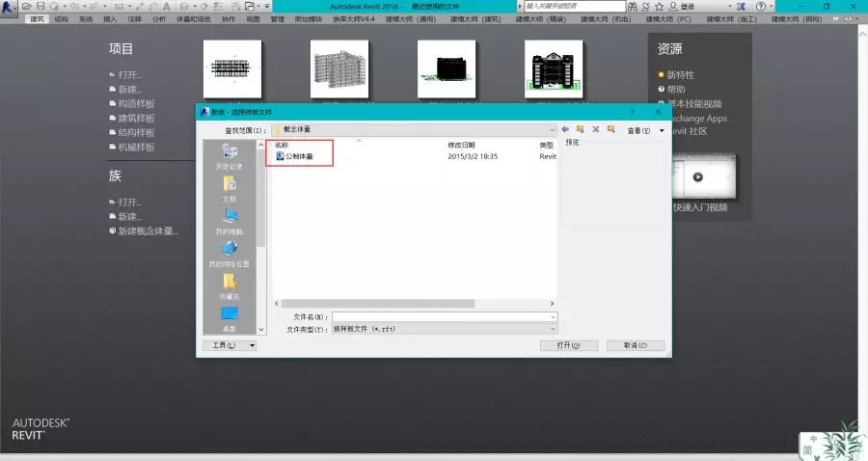Click the up one level folder icon in dialog
The width and height of the screenshot is (868, 461).
point(581,129)
